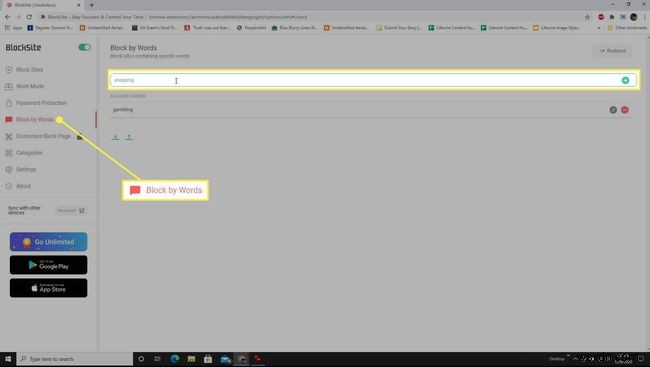Edit the gambling blocked word entry
Viewport: 650px width, 367px height.
click(x=613, y=110)
